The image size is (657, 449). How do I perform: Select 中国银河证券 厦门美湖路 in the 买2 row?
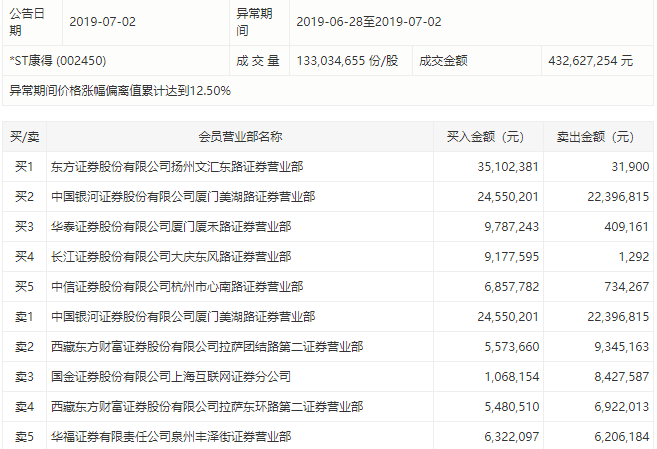pyautogui.click(x=183, y=197)
